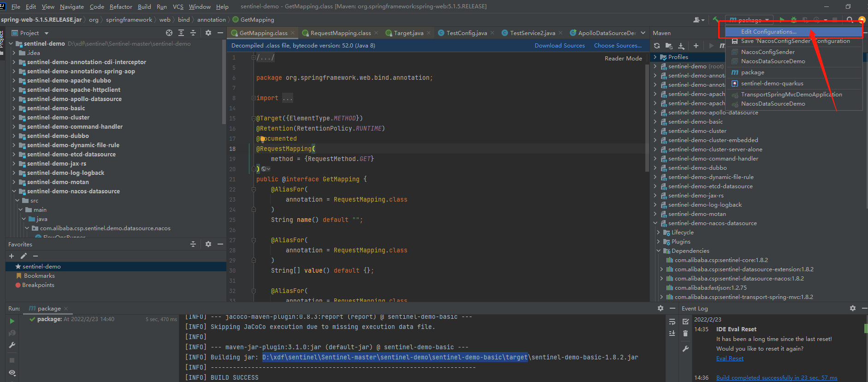Click Mark all as read icon in Event Log
This screenshot has height=382, width=868.
point(685,322)
